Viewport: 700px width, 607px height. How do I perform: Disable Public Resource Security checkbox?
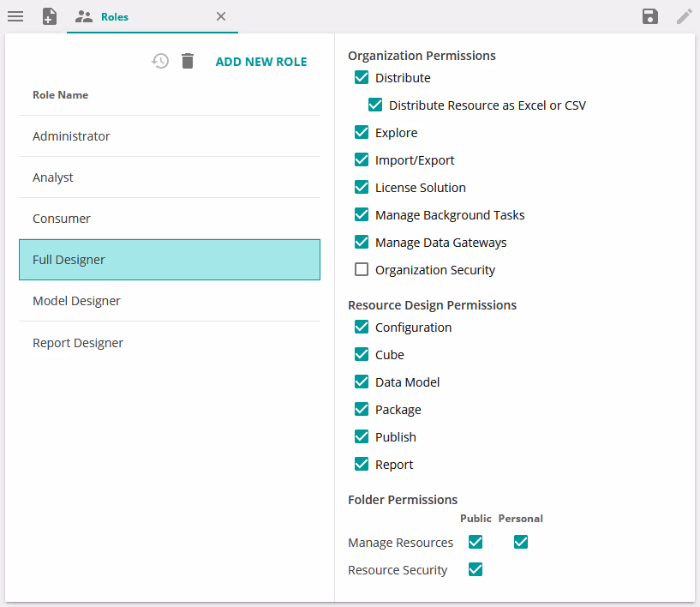[476, 569]
